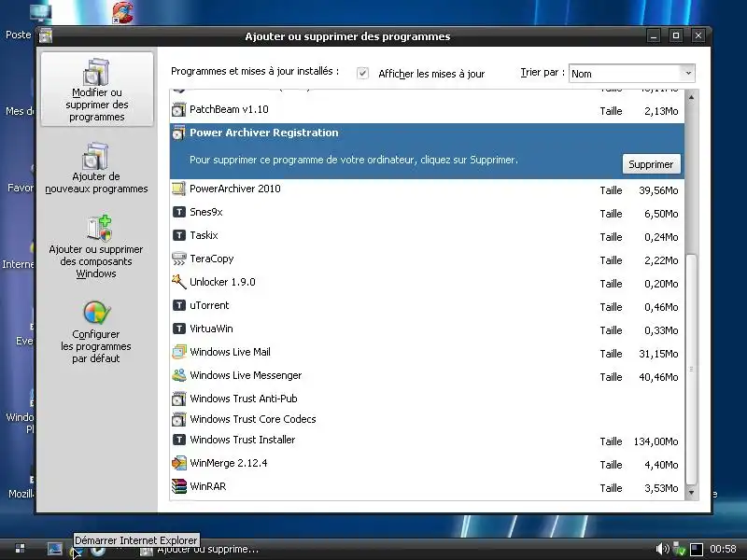
Task: Click the network status tray icon
Action: tap(680, 550)
